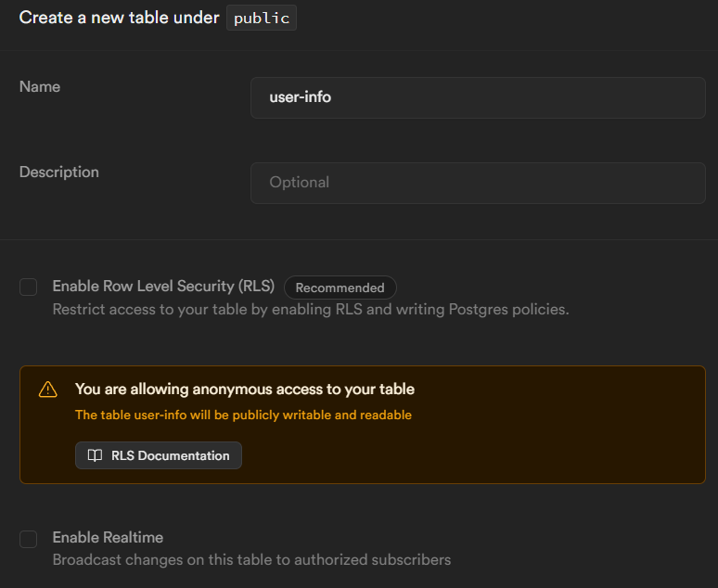Click the Broadcast changes description text
This screenshot has width=718, height=588.
251,560
